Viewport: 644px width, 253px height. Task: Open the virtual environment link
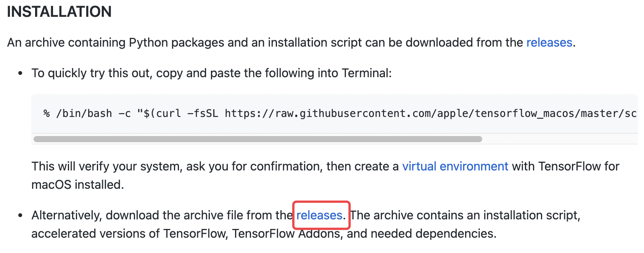pos(455,166)
